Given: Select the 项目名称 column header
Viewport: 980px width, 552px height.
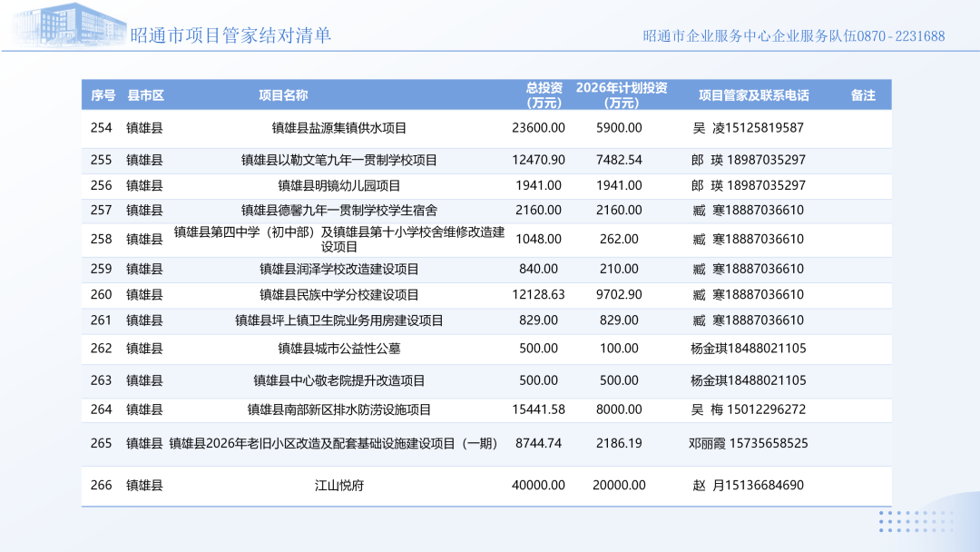Looking at the screenshot, I should pyautogui.click(x=283, y=95).
